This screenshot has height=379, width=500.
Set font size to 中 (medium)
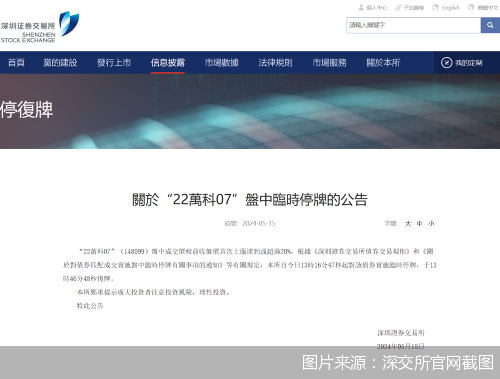coord(420,224)
